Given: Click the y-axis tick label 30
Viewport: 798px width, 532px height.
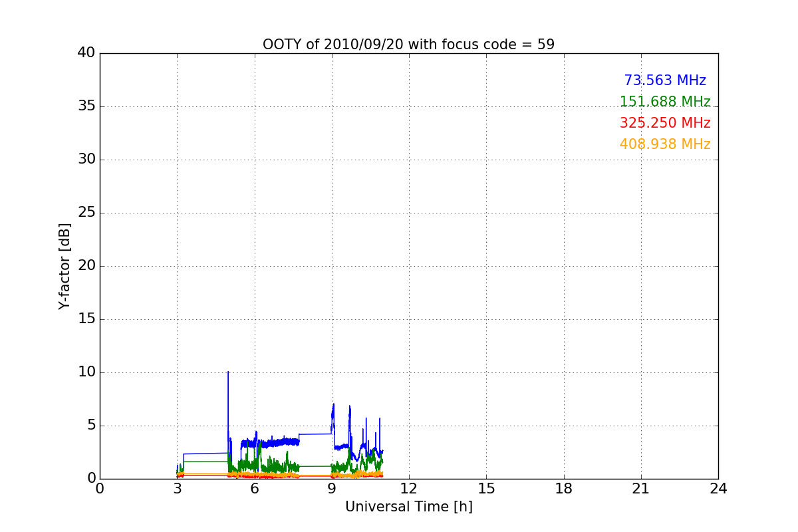Looking at the screenshot, I should [x=86, y=160].
